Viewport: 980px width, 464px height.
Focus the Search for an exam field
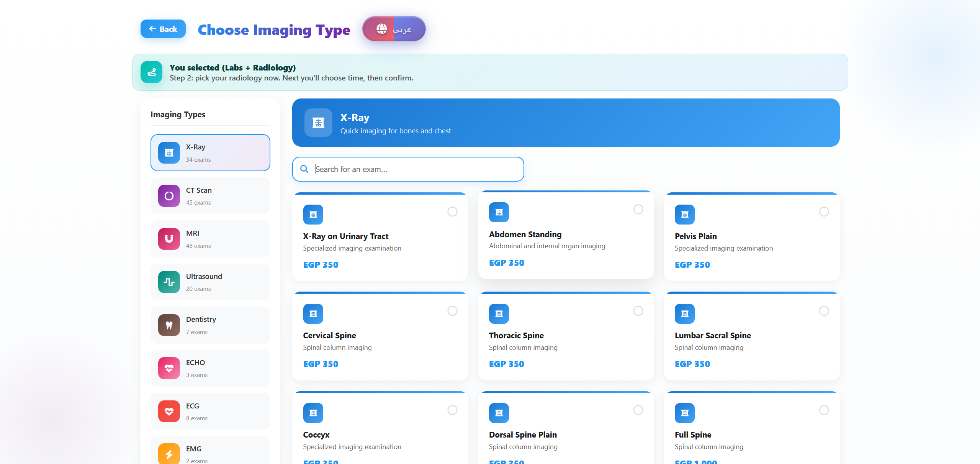point(416,169)
